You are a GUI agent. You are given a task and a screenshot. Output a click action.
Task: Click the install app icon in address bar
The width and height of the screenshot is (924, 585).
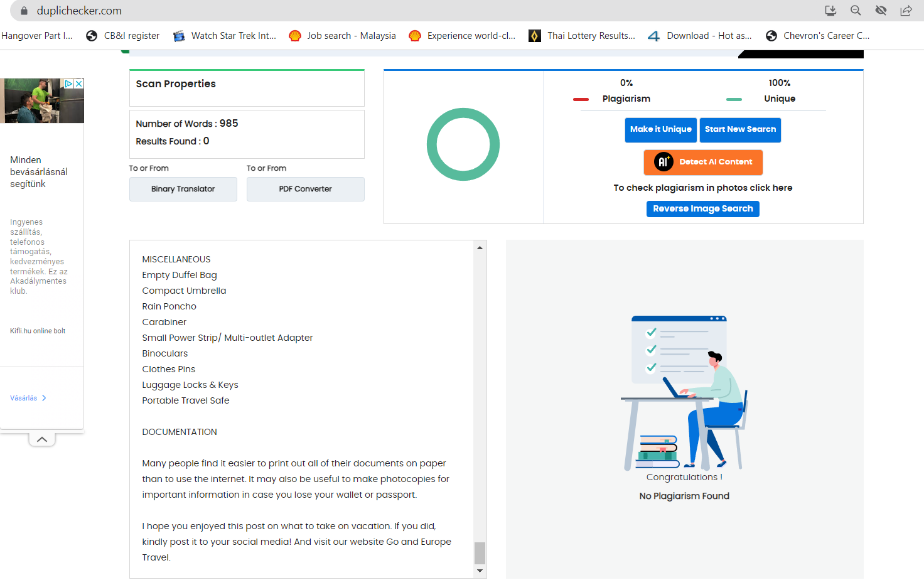[830, 11]
